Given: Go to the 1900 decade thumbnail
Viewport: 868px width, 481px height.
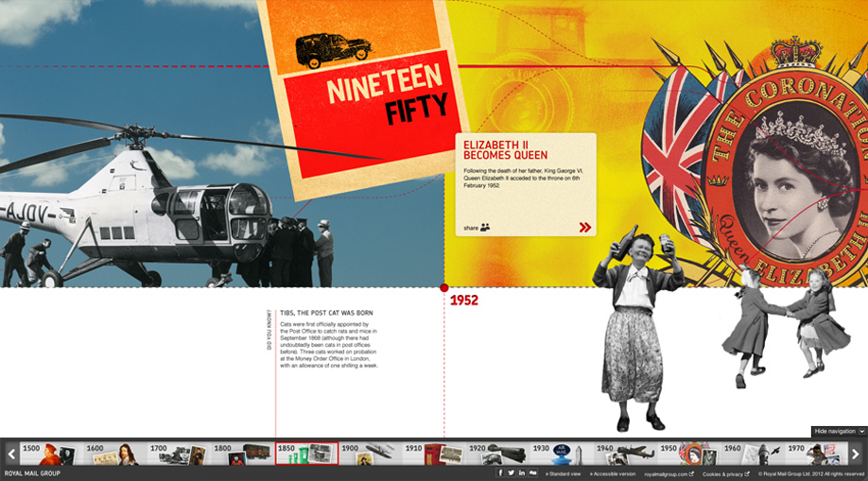Looking at the screenshot, I should [369, 454].
